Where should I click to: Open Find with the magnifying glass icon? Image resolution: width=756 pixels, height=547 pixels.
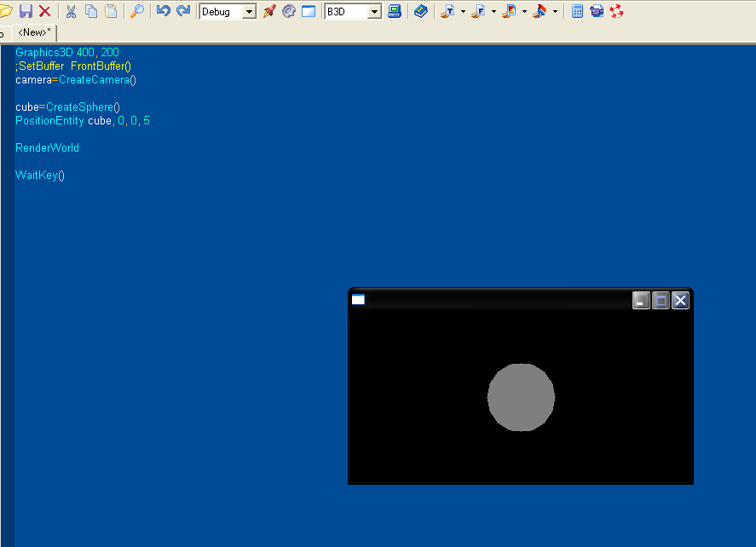tap(136, 11)
